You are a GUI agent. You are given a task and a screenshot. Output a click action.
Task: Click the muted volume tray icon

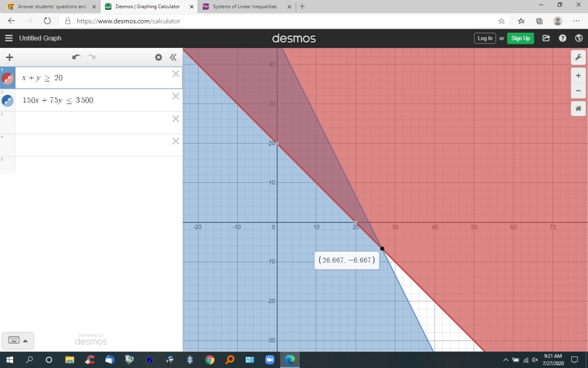(535, 360)
